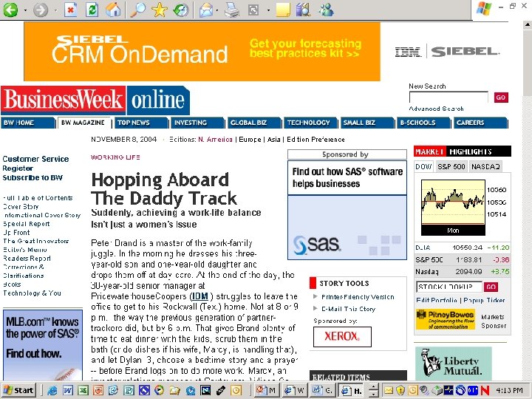Open the Forward button history dropdown arrow

55,10
